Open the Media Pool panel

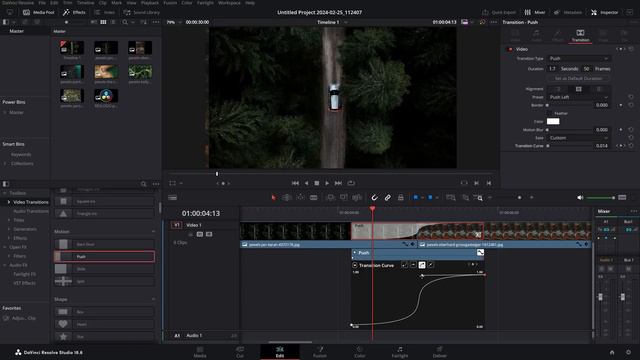click(x=39, y=12)
